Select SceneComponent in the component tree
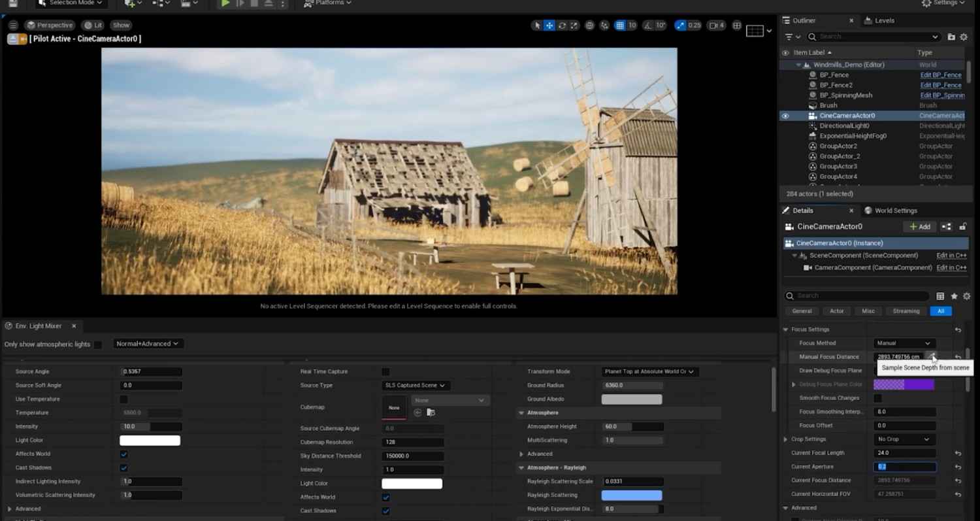The width and height of the screenshot is (980, 521). [863, 256]
